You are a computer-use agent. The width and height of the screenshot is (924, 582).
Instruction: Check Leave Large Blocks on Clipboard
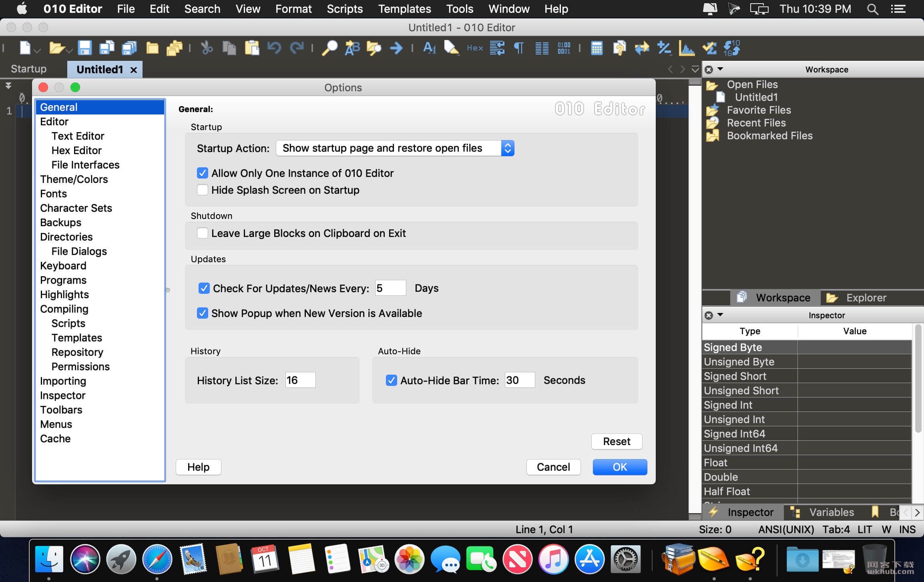click(x=203, y=233)
